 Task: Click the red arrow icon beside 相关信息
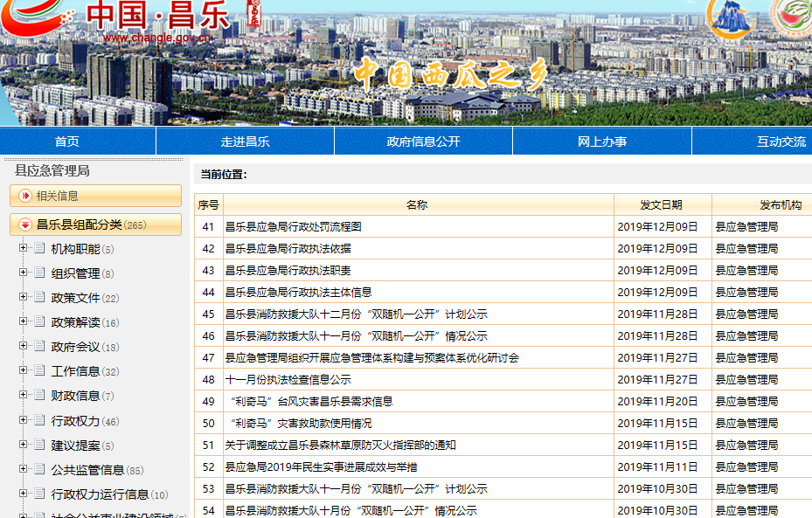25,196
